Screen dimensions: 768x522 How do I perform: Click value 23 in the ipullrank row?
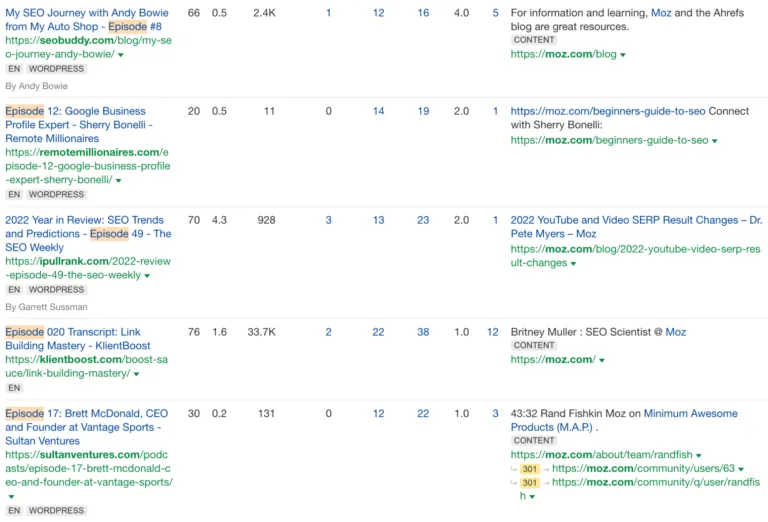[423, 220]
